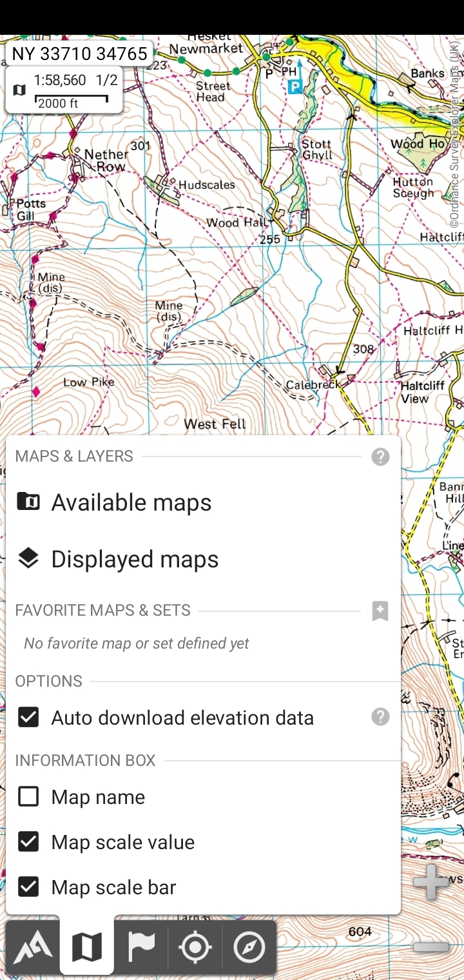Tap the maps tab icon
Viewport: 464px width, 980px height.
tap(87, 946)
